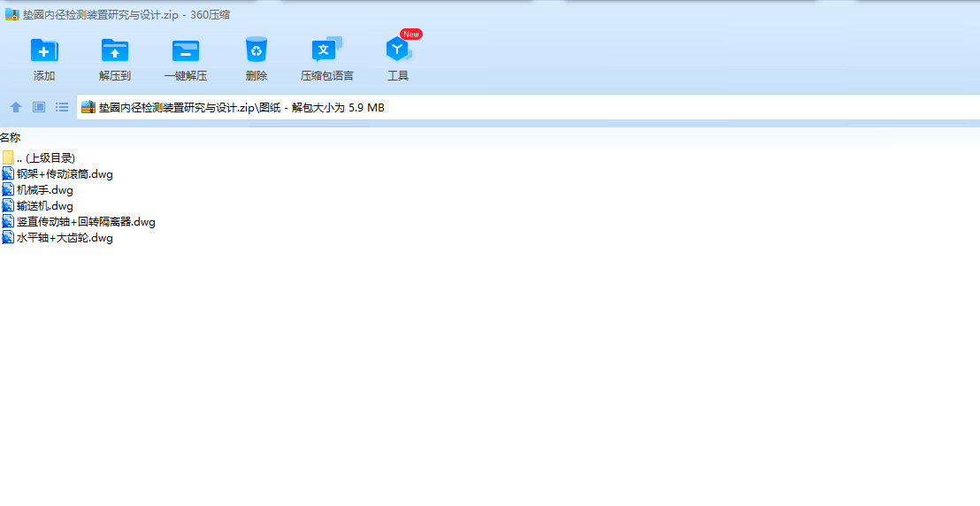Screen dimensions: 980x506
Task: Open the 工具 (Tools) menu icon
Action: (398, 49)
